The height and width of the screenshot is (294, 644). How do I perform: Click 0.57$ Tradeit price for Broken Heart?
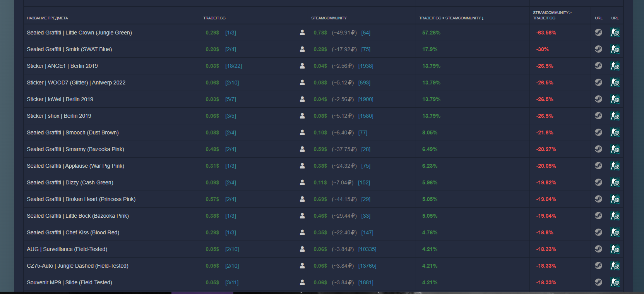click(212, 199)
